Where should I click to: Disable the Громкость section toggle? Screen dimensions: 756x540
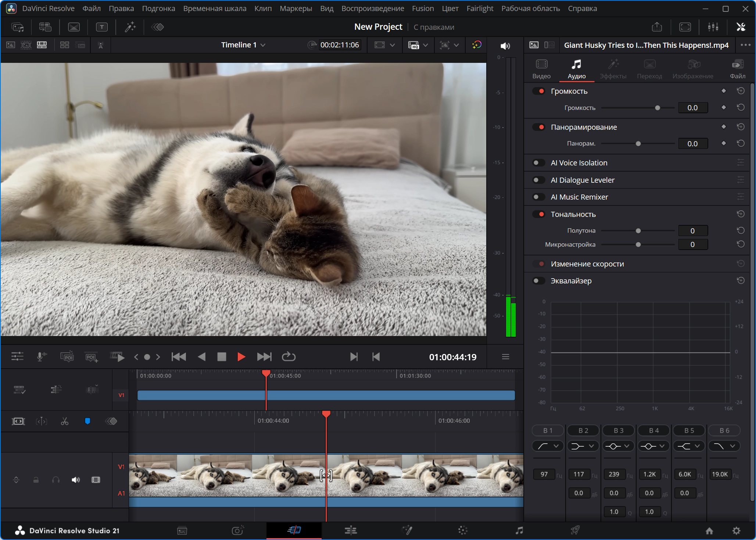point(539,91)
